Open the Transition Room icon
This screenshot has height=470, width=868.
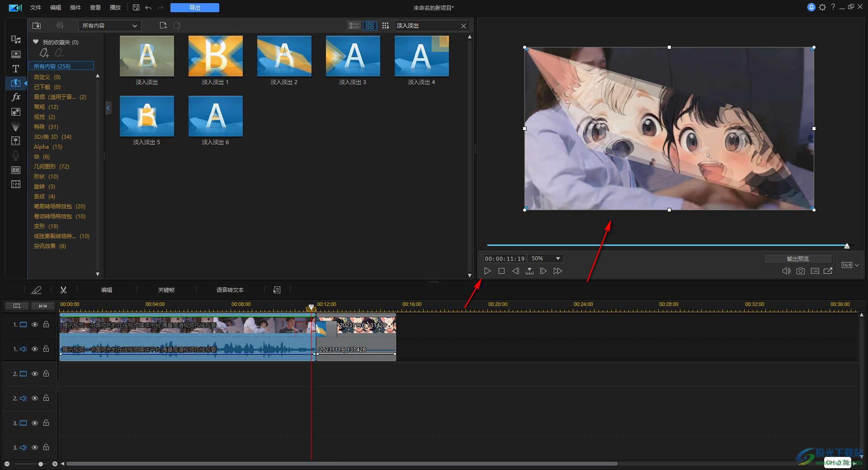pos(16,83)
